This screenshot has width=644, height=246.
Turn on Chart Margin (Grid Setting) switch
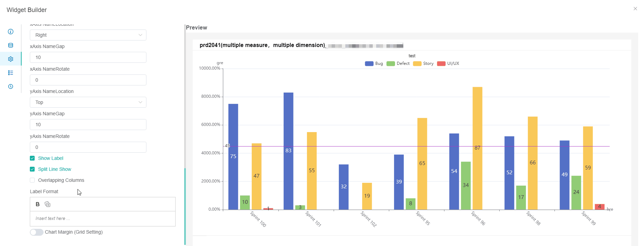(x=37, y=232)
